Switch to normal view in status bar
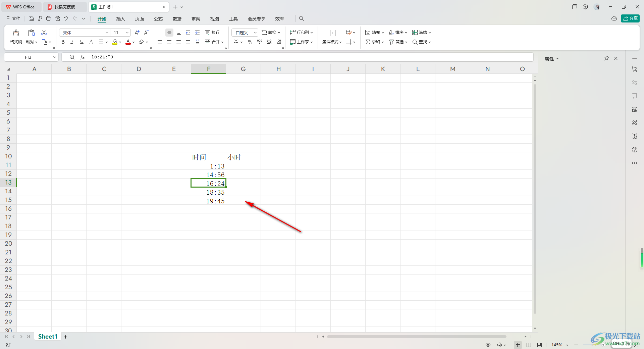 click(518, 345)
